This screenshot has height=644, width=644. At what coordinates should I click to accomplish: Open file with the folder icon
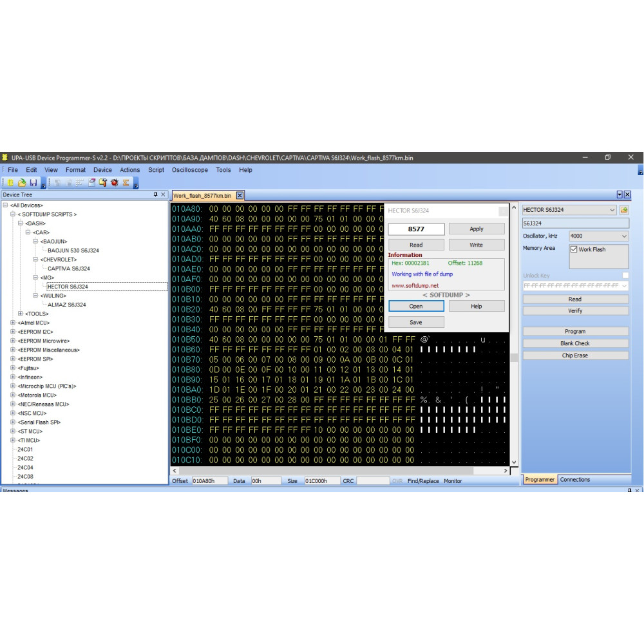pyautogui.click(x=22, y=182)
